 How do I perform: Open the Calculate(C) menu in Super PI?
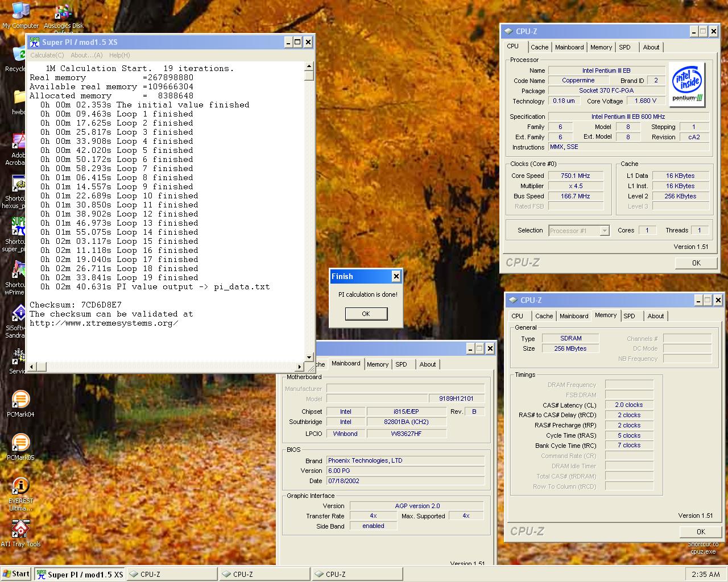pyautogui.click(x=47, y=55)
